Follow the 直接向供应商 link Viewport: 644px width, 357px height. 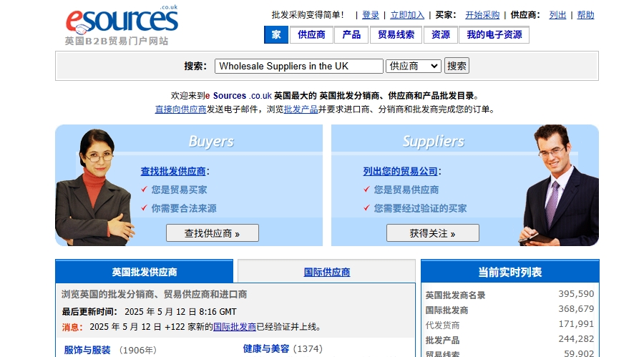(180, 109)
